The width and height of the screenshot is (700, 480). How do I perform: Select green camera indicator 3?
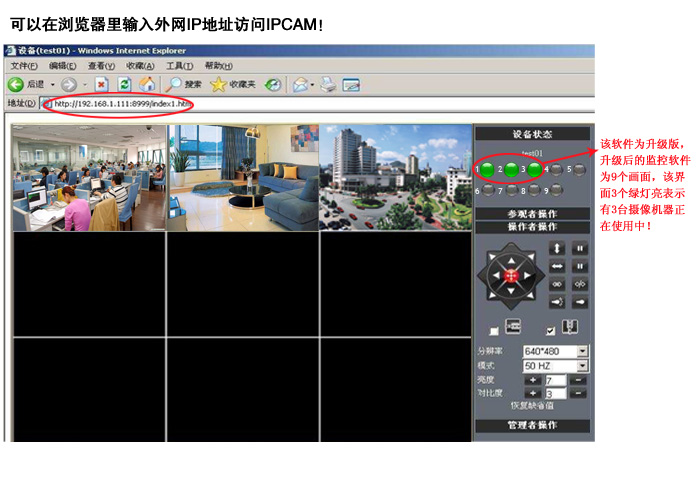tap(534, 169)
